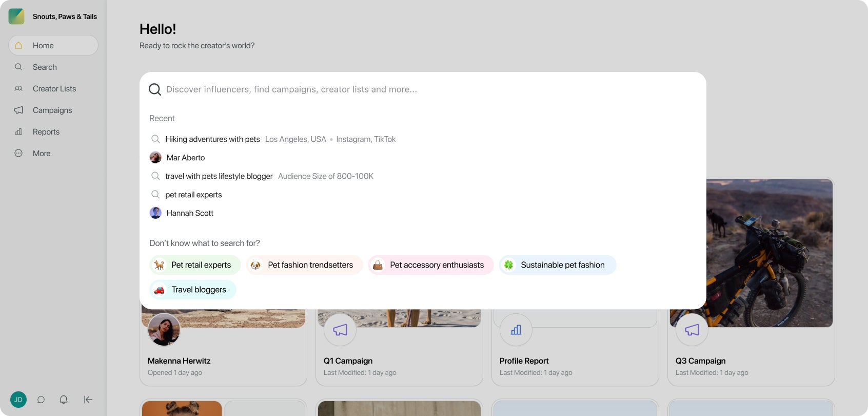Viewport: 868px width, 416px height.
Task: Click the Profile Report chart icon
Action: (x=516, y=330)
